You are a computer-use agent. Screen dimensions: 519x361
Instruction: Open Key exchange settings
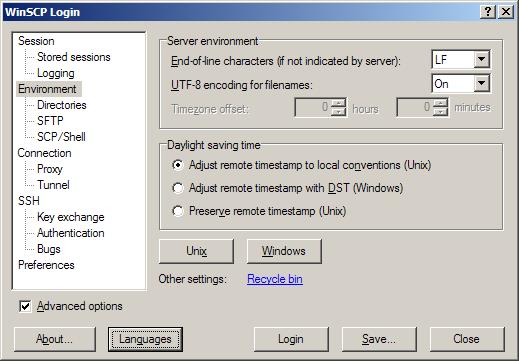point(71,217)
